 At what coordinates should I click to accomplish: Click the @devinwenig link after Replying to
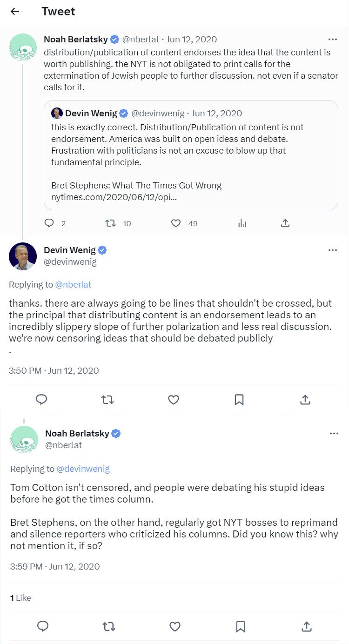[x=83, y=469]
